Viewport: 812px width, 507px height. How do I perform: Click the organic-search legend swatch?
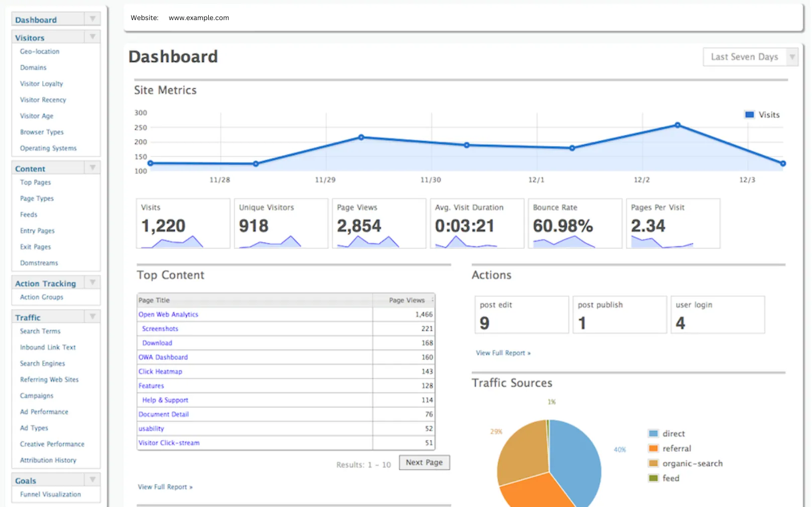pyautogui.click(x=653, y=463)
